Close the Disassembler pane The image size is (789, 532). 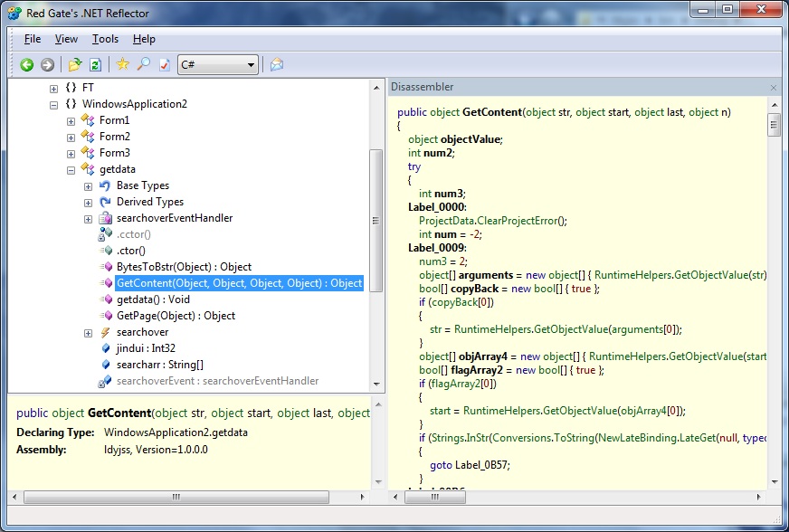(774, 88)
